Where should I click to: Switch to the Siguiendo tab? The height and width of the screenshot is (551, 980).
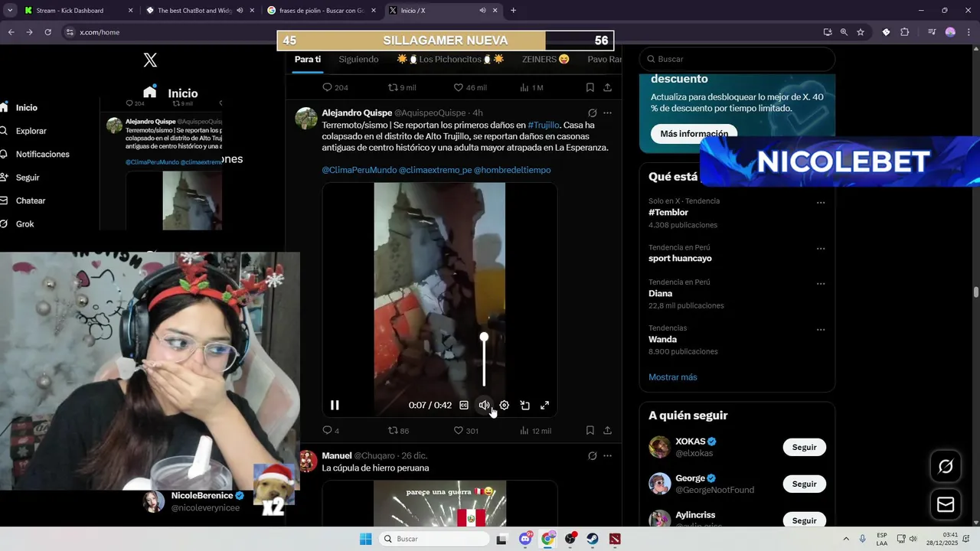click(358, 59)
